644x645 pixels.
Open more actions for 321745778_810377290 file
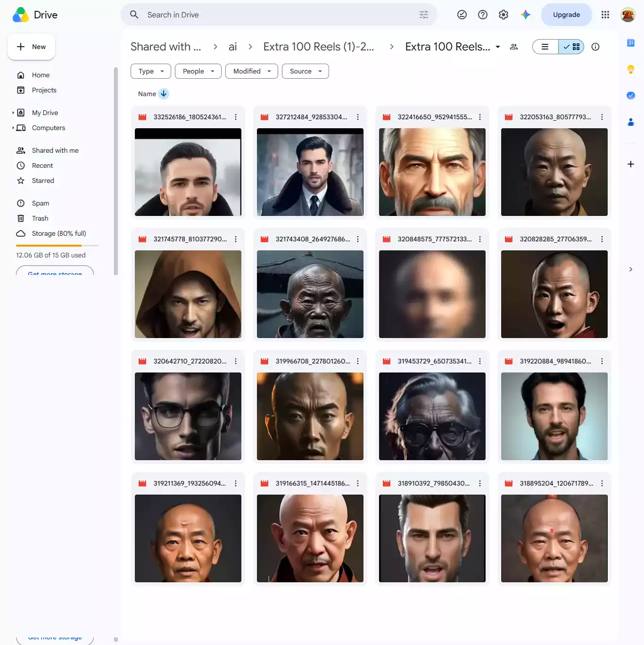click(x=236, y=239)
